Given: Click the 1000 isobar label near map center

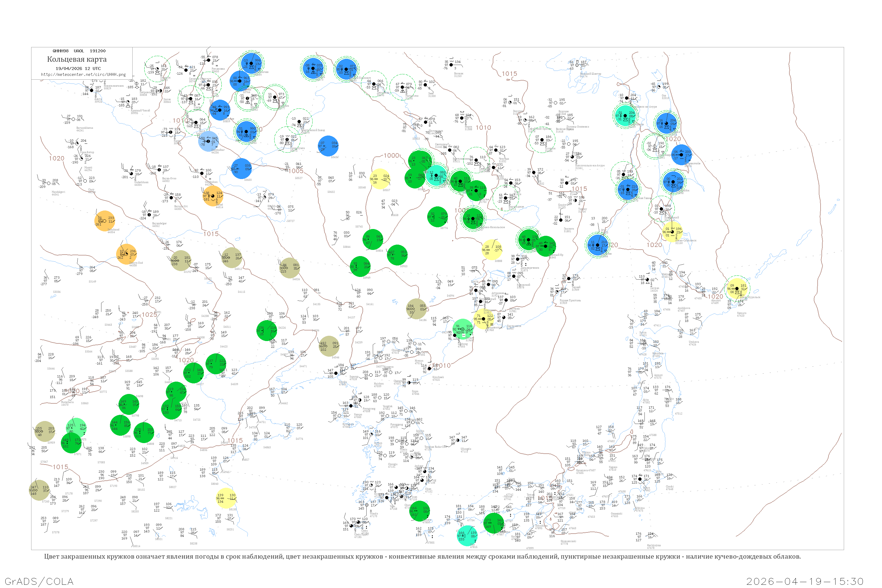Looking at the screenshot, I should [392, 155].
